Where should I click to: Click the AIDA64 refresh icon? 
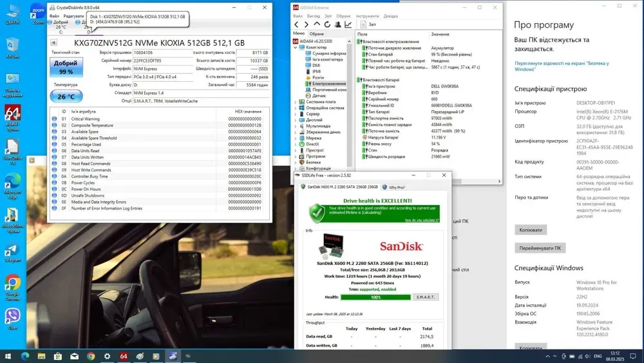pos(327,25)
